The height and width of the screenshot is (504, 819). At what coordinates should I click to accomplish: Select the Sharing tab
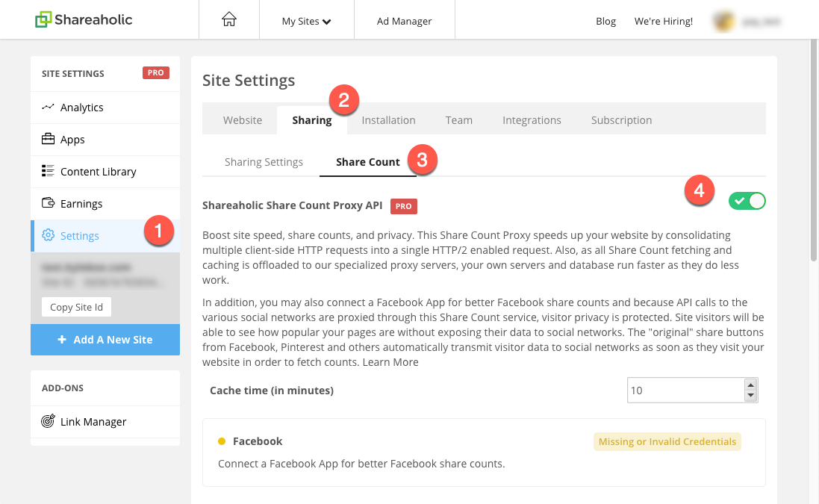312,120
